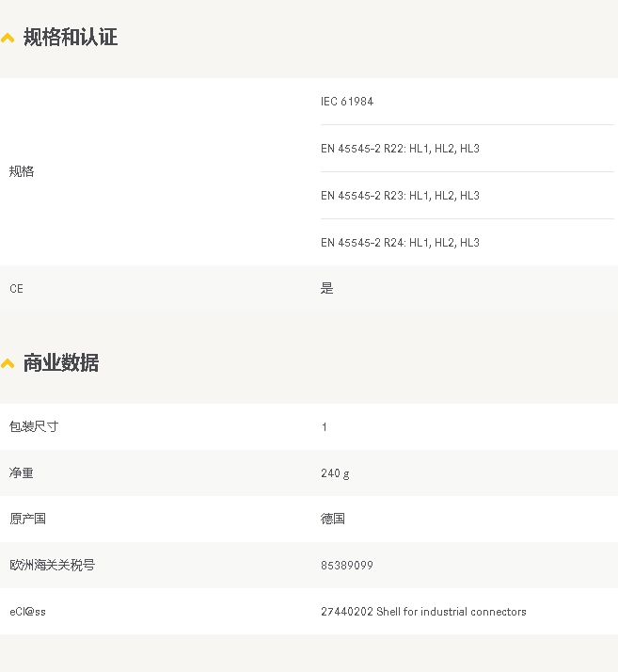
Task: Select the customs tariff number 85389099
Action: tap(347, 566)
